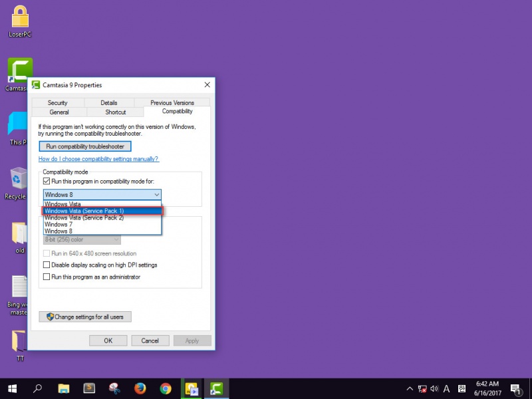Click the Camtasia icon in Properties title bar
This screenshot has width=532, height=399.
point(36,85)
